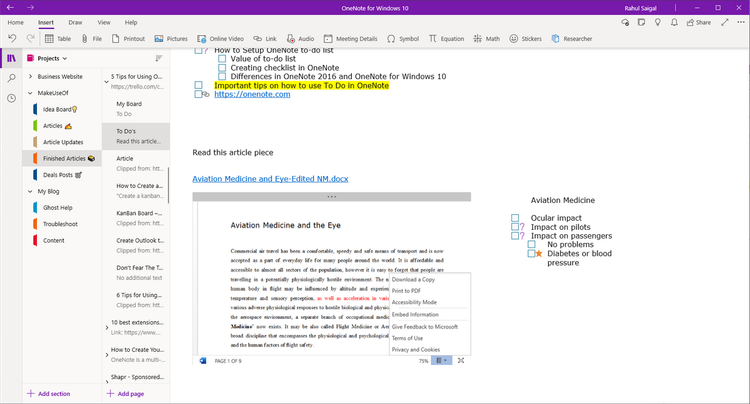This screenshot has width=750, height=404.
Task: Expand embedded document to full size
Action: [x=461, y=360]
